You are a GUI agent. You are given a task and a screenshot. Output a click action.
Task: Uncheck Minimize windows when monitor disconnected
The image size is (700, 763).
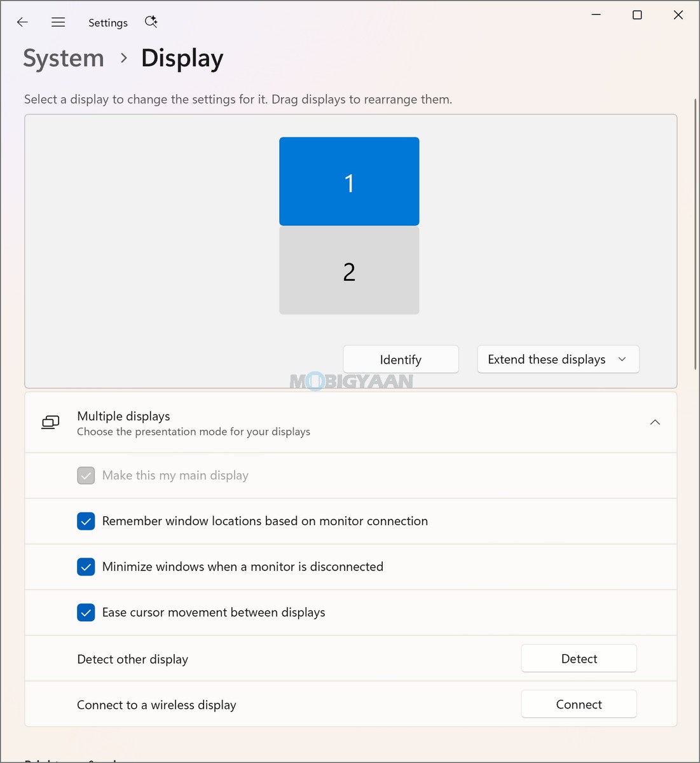pyautogui.click(x=86, y=567)
